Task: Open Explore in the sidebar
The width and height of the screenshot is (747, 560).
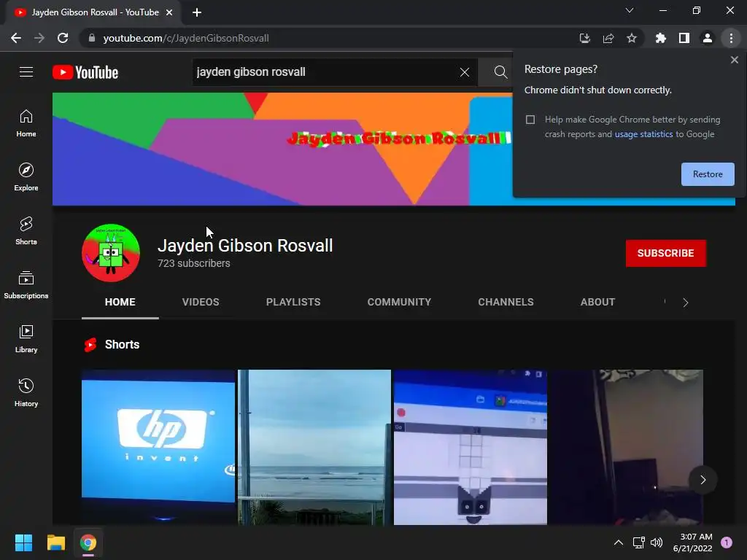Action: tap(26, 177)
